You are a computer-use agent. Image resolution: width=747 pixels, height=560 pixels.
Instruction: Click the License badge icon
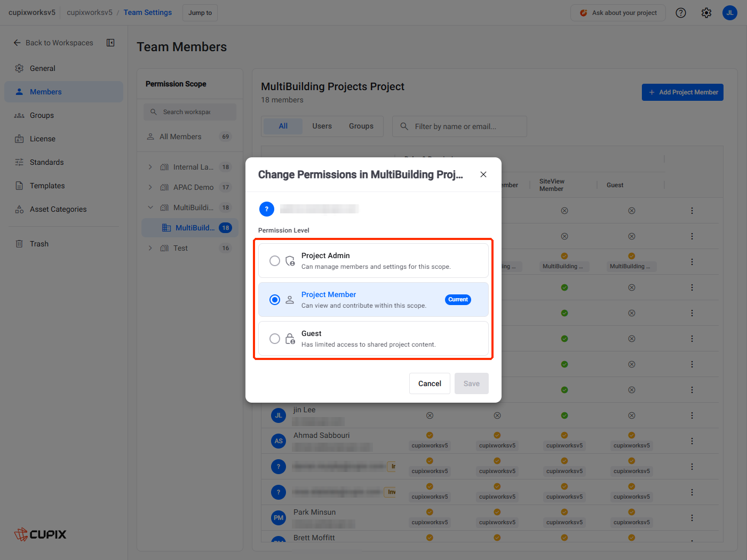tap(19, 139)
